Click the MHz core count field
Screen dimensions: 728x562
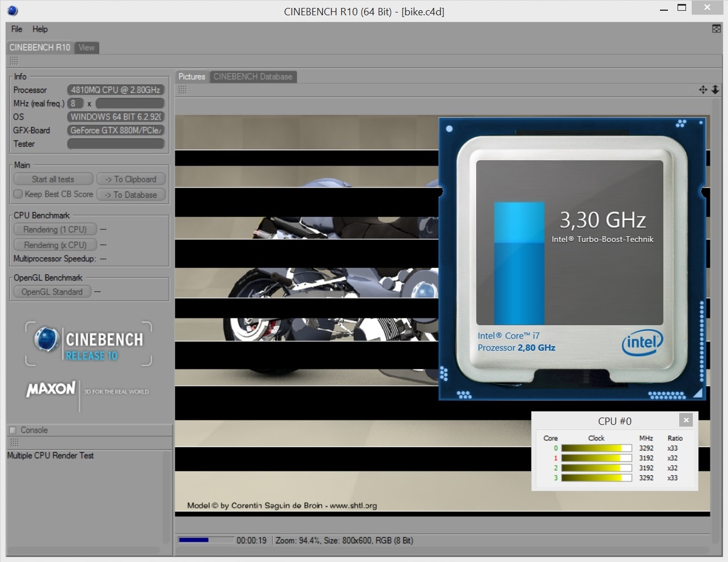(75, 103)
